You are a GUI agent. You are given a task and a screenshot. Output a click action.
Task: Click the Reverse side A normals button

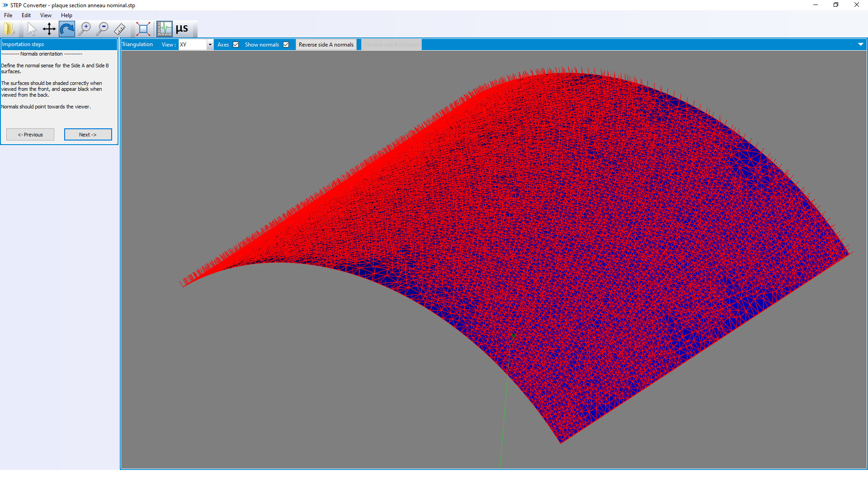[x=326, y=44]
